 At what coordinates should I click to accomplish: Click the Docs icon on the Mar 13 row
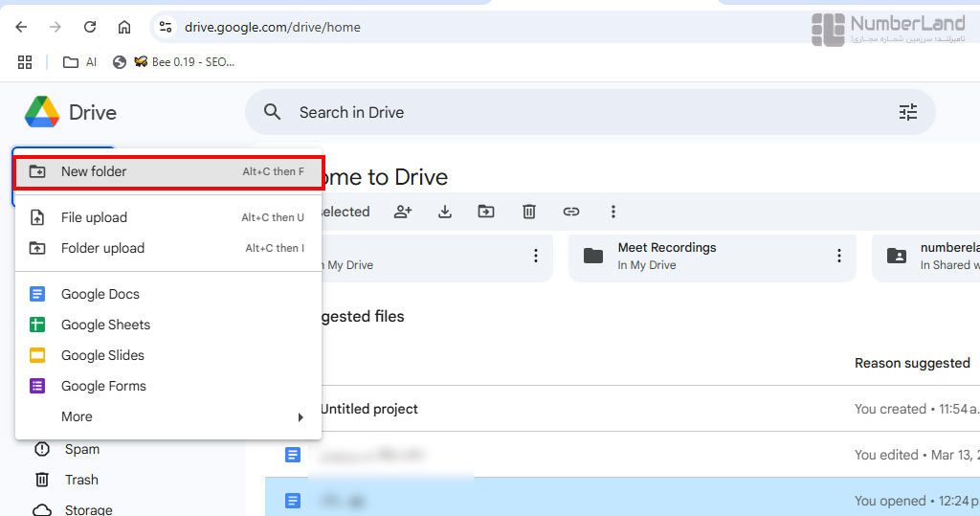tap(293, 455)
